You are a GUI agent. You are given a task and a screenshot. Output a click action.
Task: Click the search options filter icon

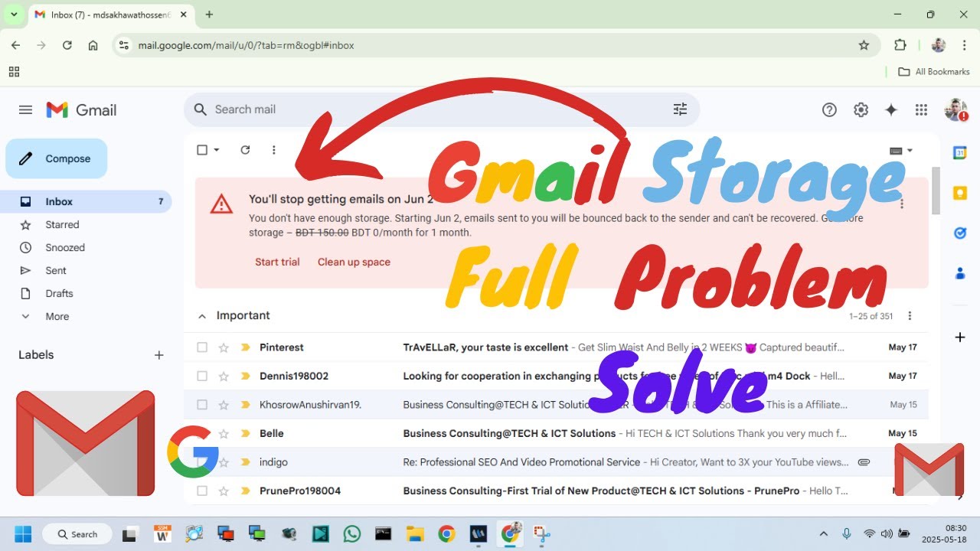680,109
